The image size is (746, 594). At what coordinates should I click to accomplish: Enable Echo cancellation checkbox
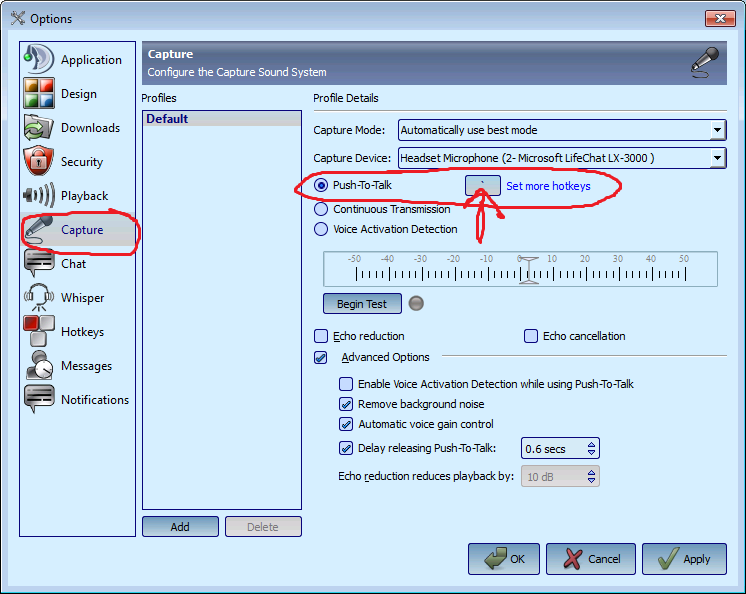pos(531,336)
